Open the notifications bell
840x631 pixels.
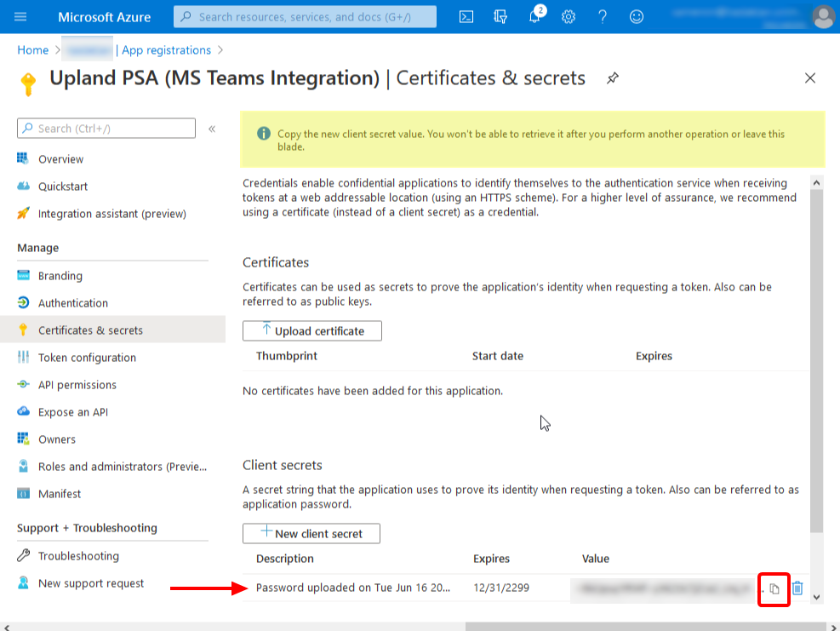tap(535, 17)
